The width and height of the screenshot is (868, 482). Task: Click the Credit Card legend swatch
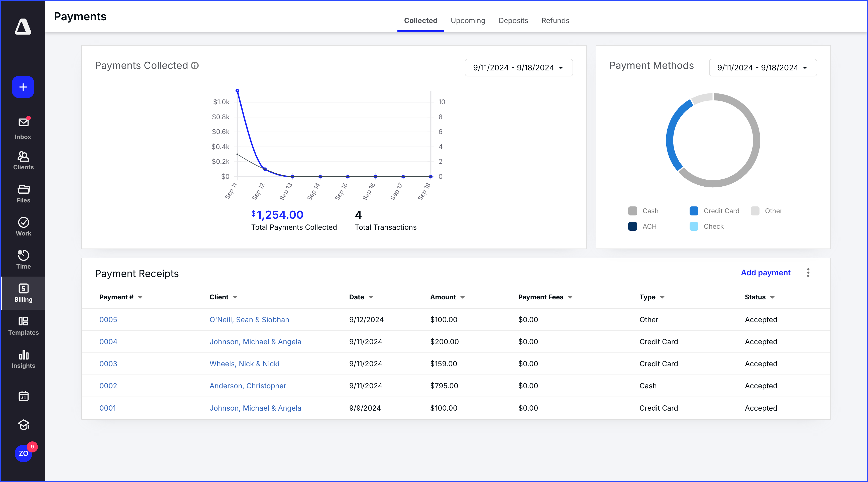click(x=693, y=211)
